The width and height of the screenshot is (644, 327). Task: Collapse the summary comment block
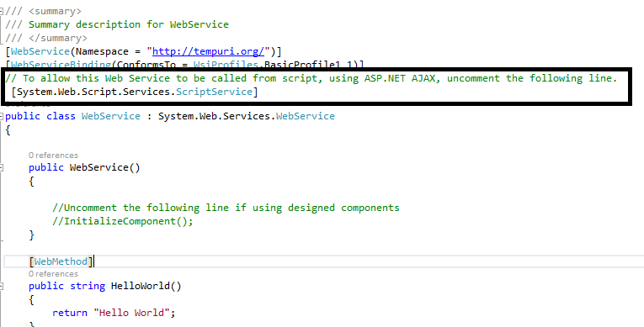(x=2, y=11)
